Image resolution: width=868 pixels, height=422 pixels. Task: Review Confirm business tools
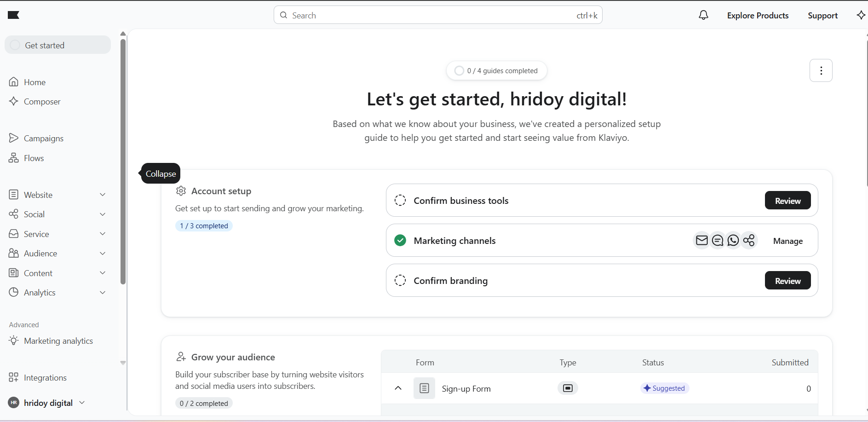pyautogui.click(x=788, y=200)
